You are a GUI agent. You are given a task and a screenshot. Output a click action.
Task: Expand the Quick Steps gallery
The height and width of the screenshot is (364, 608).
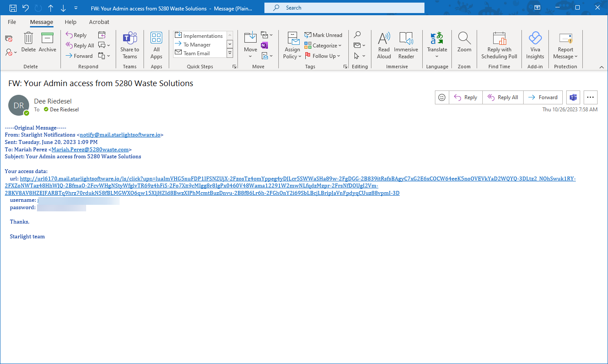(x=230, y=53)
